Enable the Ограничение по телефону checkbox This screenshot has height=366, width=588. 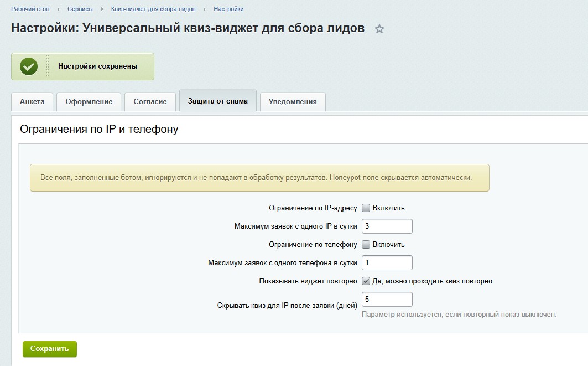pos(366,244)
